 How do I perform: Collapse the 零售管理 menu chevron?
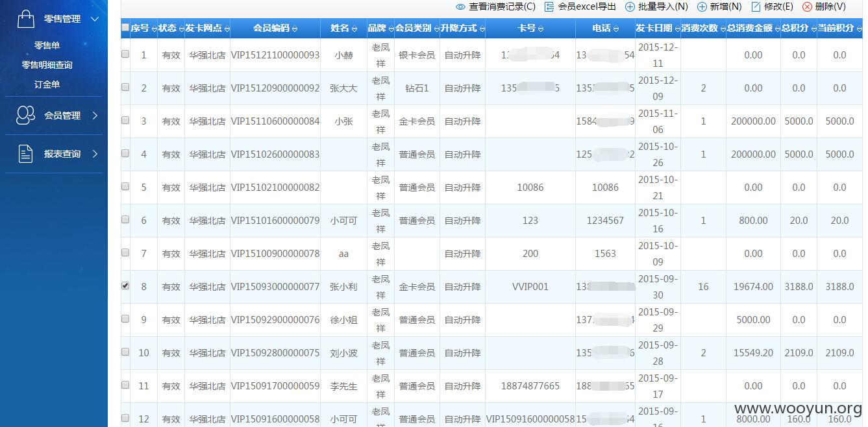pos(95,19)
